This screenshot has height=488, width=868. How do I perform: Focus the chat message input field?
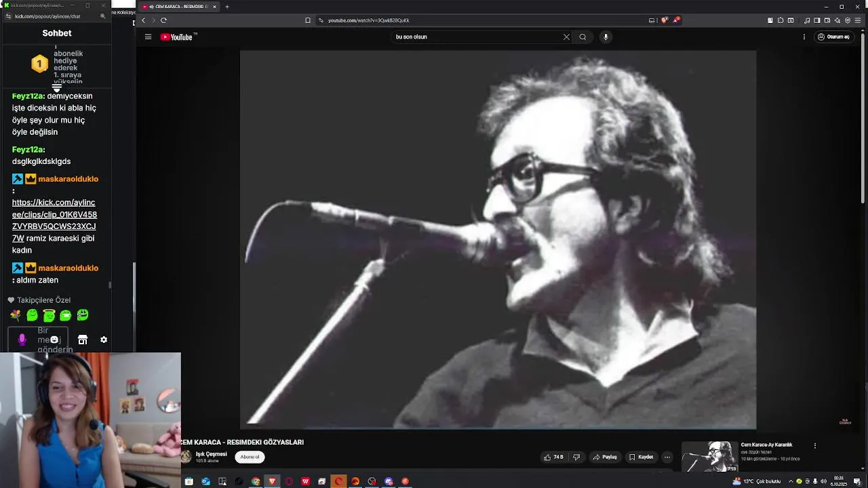click(39, 340)
